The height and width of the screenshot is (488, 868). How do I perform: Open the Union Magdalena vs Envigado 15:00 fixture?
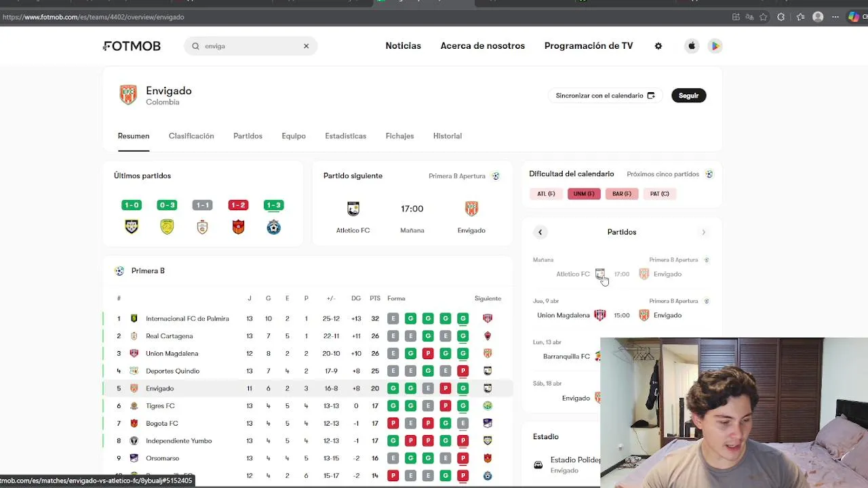(622, 315)
